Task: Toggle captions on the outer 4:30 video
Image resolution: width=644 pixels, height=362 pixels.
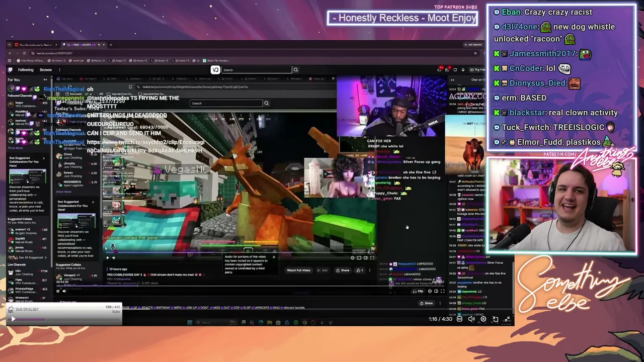Action: (459, 319)
